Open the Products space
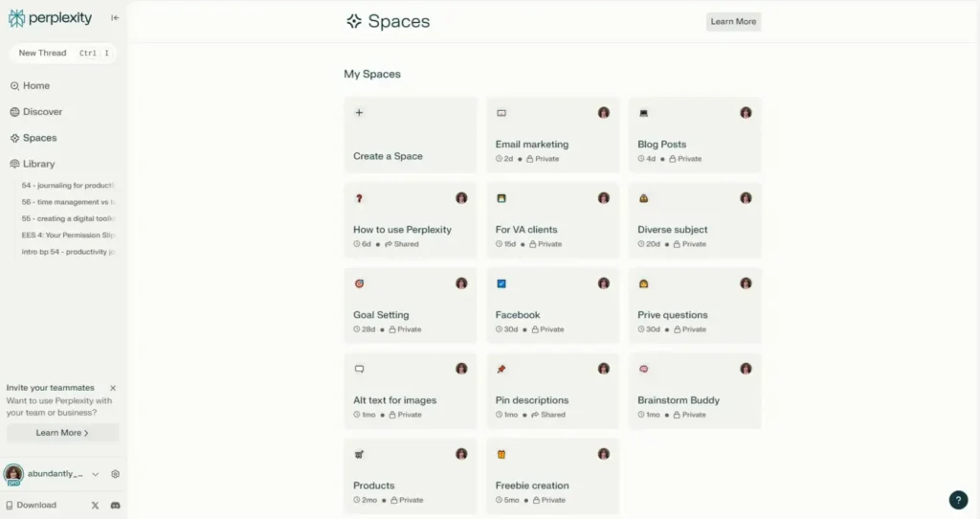The height and width of the screenshot is (519, 980). click(411, 477)
